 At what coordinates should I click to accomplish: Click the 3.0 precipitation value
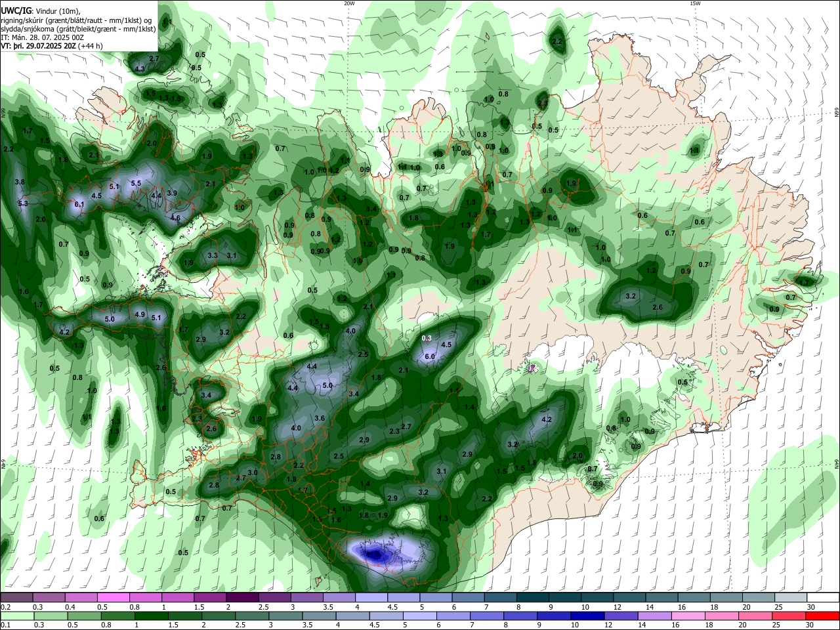pyautogui.click(x=252, y=473)
